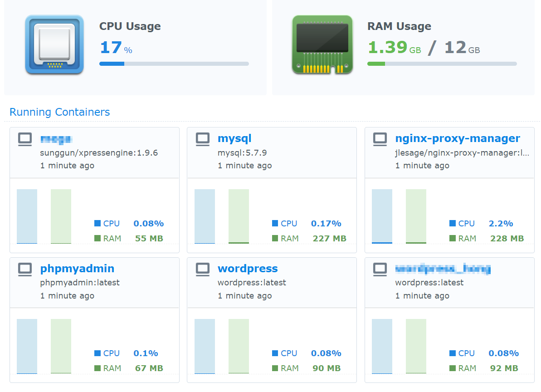
Task: Click the sunggun/xpressengine:1.9.6 image name
Action: pos(99,153)
